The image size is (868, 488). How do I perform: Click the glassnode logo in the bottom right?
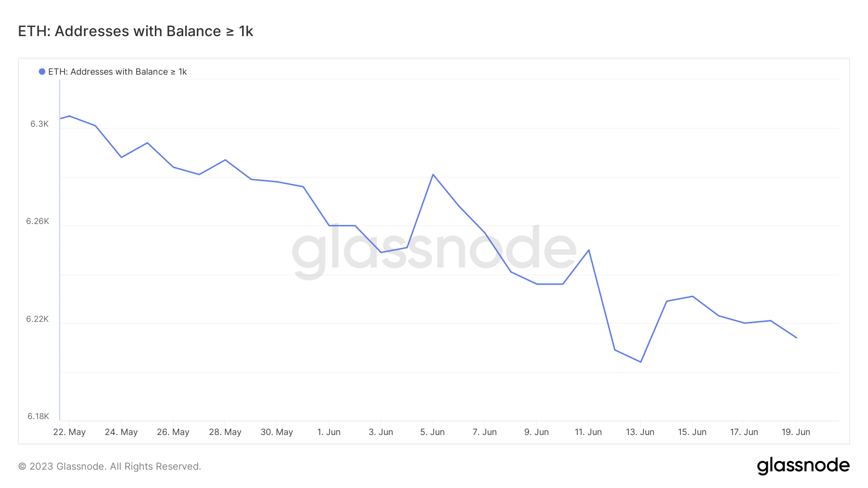pyautogui.click(x=803, y=466)
